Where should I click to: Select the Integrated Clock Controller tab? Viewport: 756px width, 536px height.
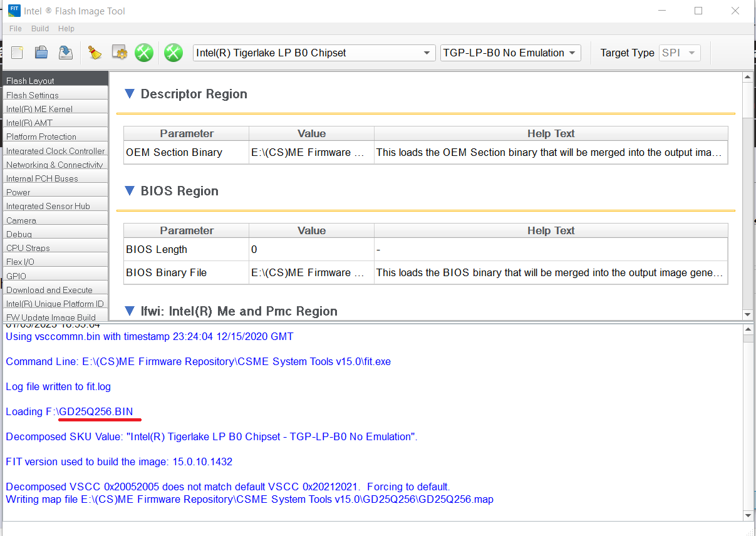pyautogui.click(x=54, y=149)
